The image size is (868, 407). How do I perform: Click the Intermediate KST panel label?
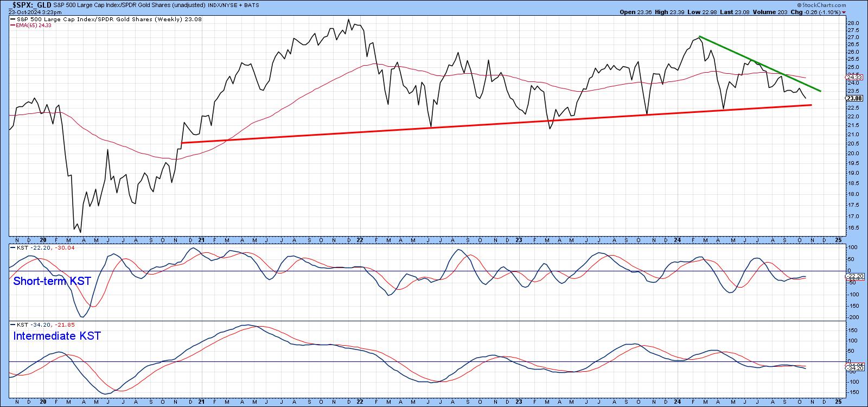(x=56, y=336)
